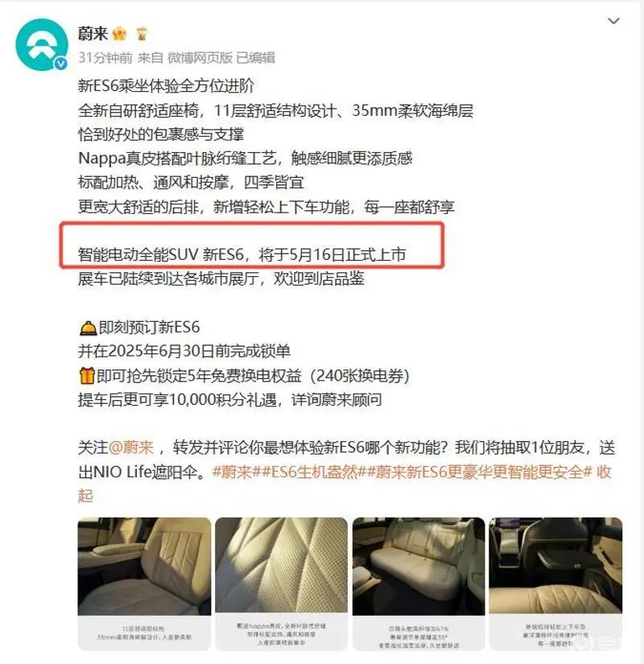Open the front seat thumbnail image

click(144, 584)
